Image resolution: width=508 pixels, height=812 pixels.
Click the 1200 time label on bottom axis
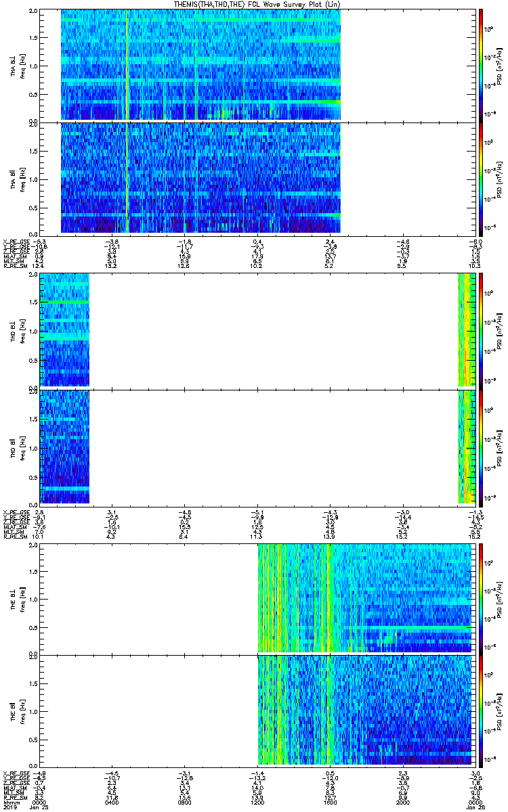click(257, 802)
